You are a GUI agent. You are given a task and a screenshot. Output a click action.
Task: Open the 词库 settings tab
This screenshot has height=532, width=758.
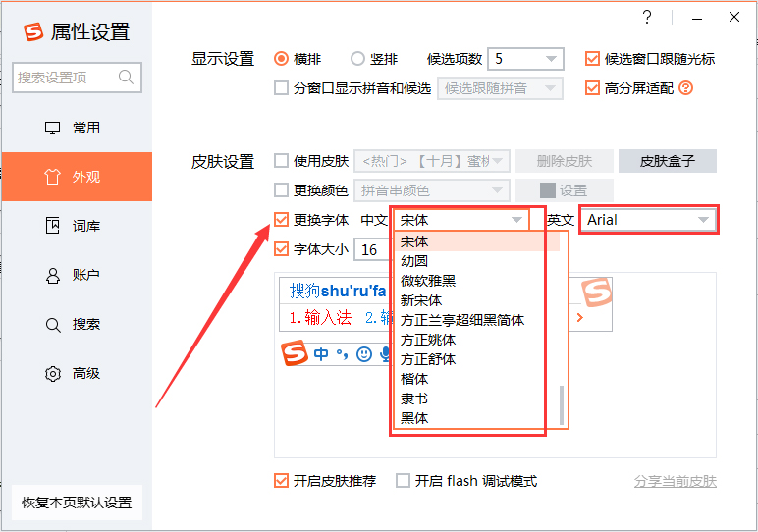point(78,226)
